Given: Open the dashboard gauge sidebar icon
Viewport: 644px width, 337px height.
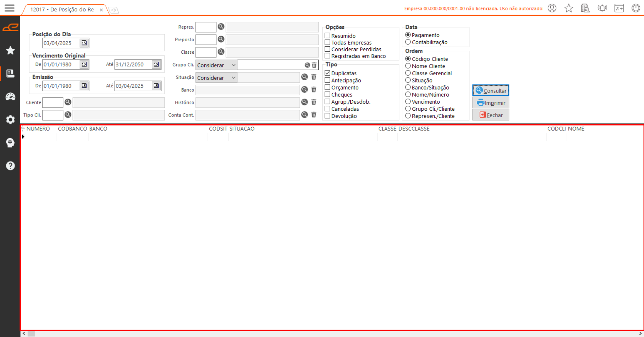Looking at the screenshot, I should pos(10,97).
